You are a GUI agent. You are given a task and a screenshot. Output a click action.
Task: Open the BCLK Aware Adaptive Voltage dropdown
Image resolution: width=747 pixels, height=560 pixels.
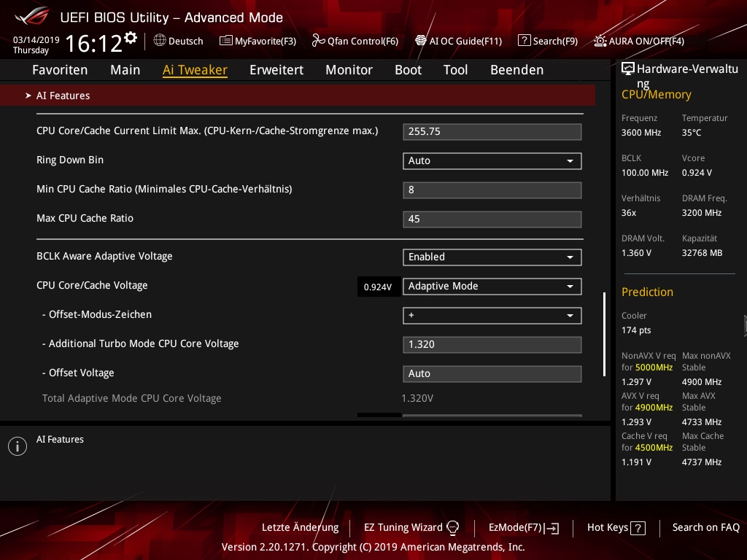pyautogui.click(x=492, y=257)
